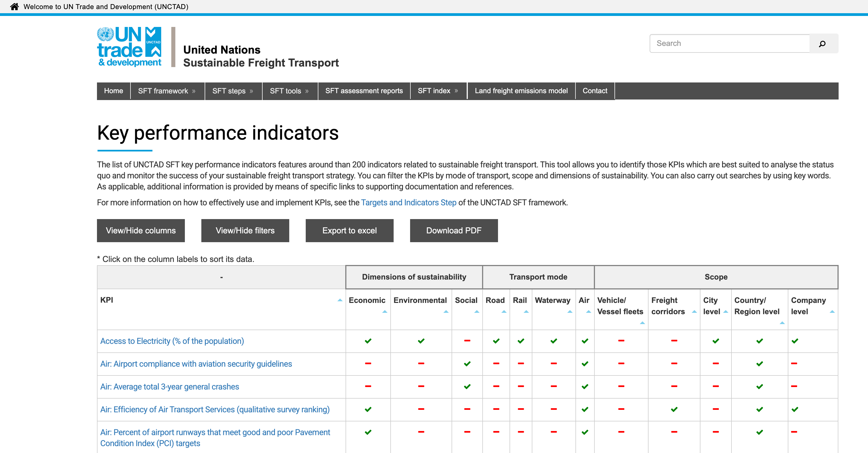The width and height of the screenshot is (868, 453).
Task: Click the home icon in top bar
Action: [x=14, y=6]
